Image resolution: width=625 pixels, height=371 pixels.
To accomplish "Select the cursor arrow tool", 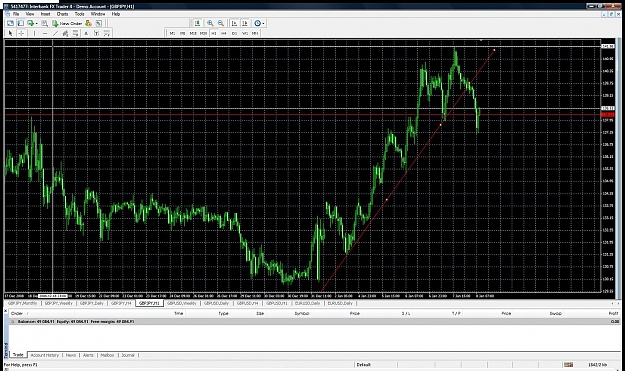I will pyautogui.click(x=10, y=33).
